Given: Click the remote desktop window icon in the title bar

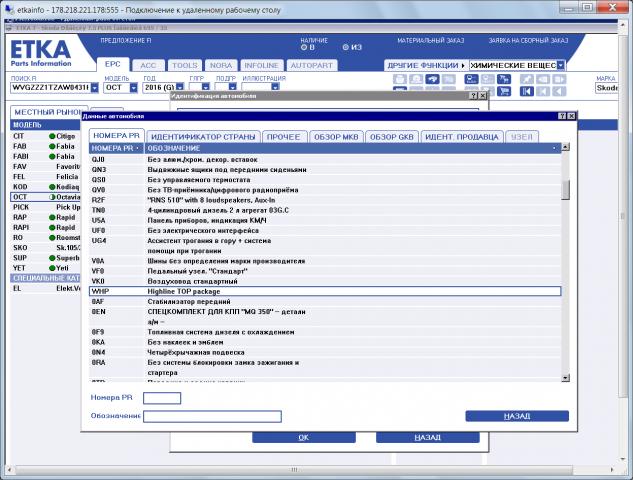Looking at the screenshot, I should [x=8, y=9].
